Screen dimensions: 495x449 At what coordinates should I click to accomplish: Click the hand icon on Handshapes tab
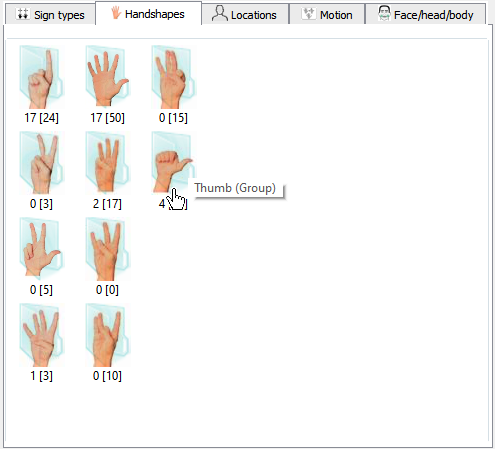coord(116,13)
